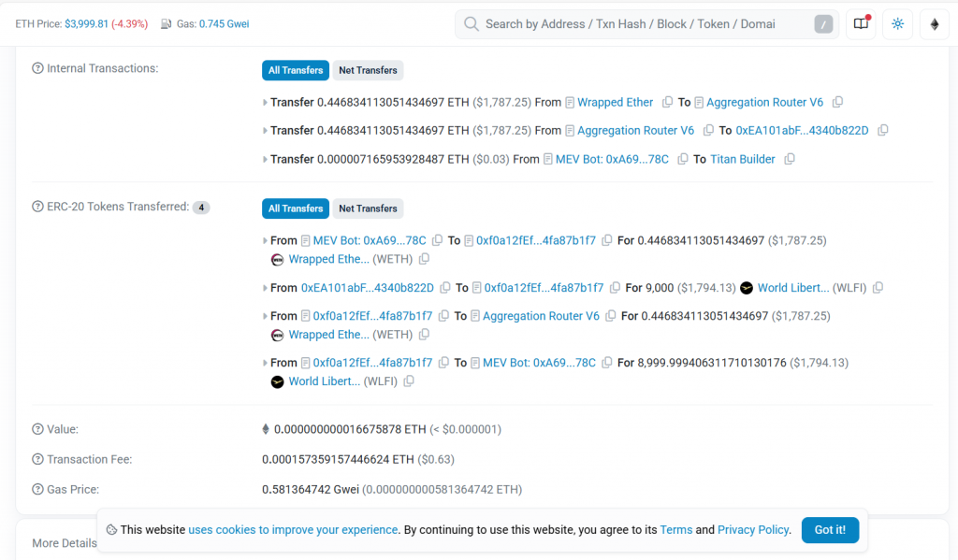
Task: Open 0xEA101abF...4340b822D link in internal transfers
Action: click(802, 130)
